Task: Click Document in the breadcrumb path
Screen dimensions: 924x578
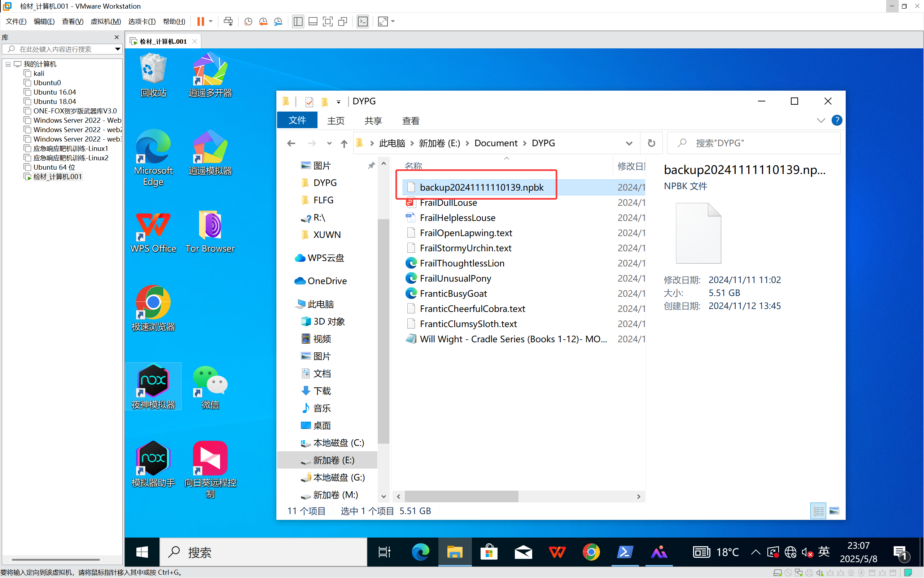Action: pyautogui.click(x=496, y=143)
